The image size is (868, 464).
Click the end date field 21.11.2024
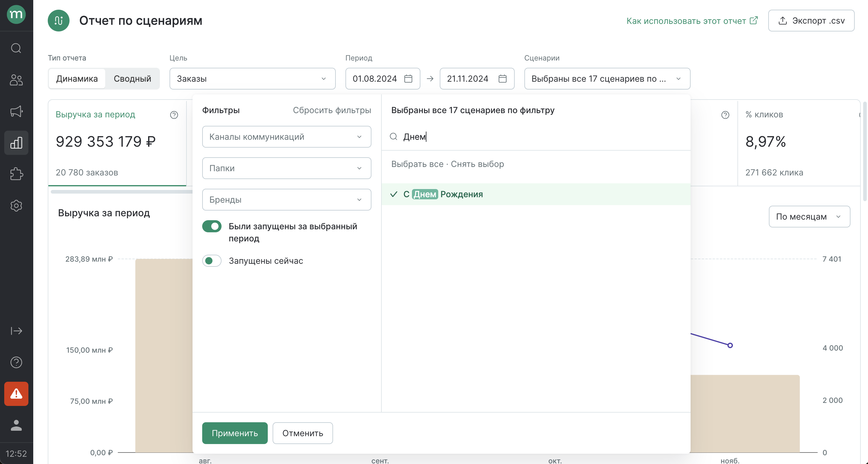coord(477,79)
